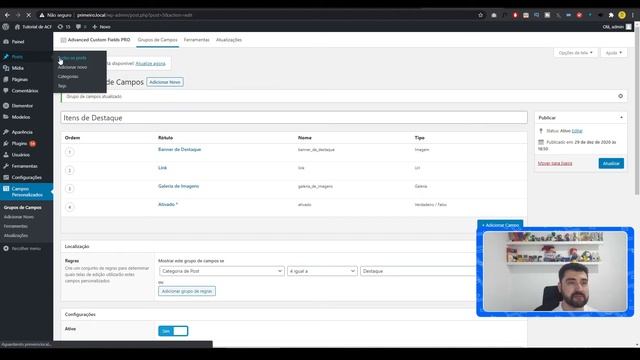Click the Adicionar Novo button beside the title

165,82
